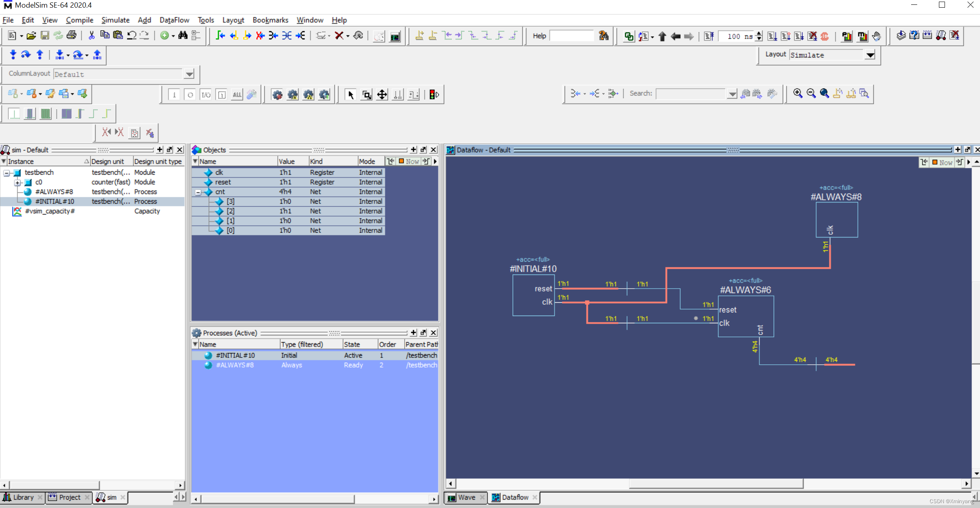Click the Zoom Full solid magnifier icon
Screen dimensions: 980x508
point(825,93)
